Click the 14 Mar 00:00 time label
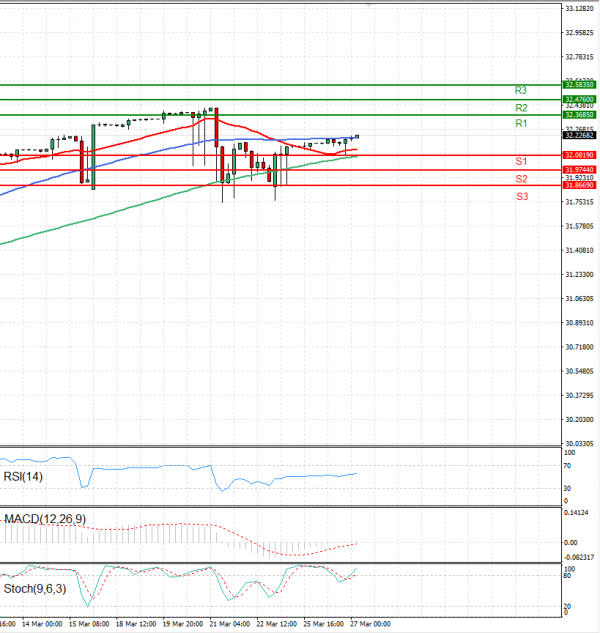The image size is (600, 633). pyautogui.click(x=42, y=624)
